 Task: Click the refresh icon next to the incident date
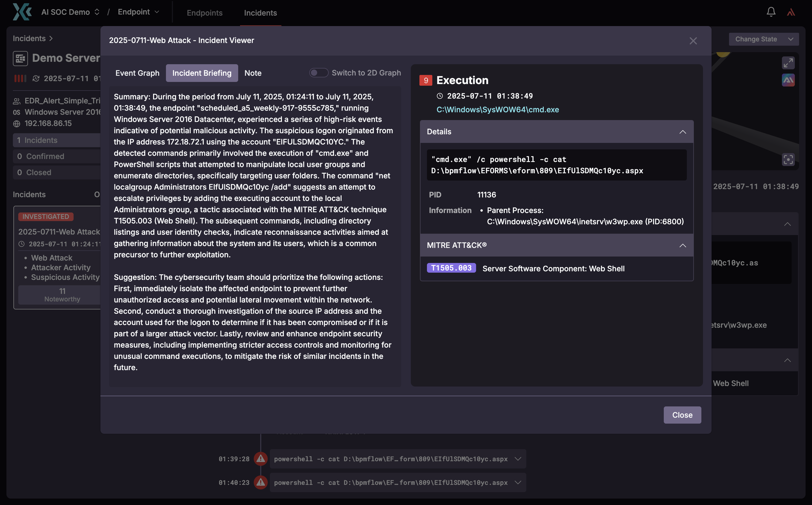(x=37, y=78)
